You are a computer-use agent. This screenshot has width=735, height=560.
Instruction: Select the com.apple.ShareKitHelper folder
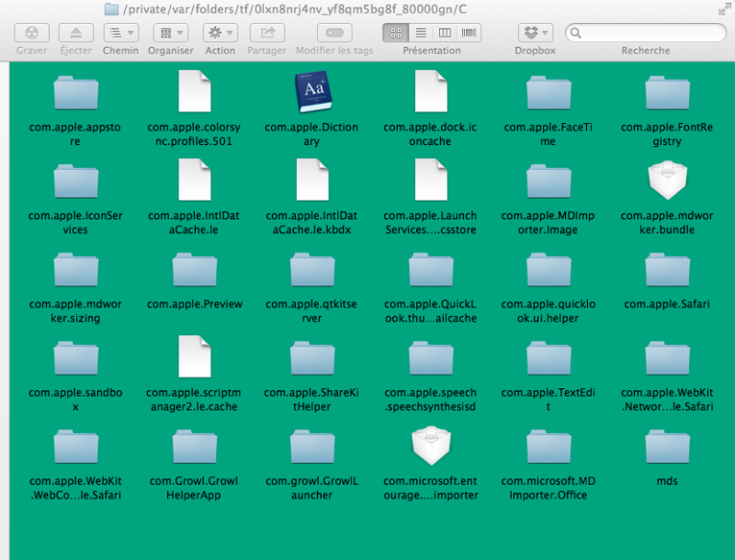(312, 358)
